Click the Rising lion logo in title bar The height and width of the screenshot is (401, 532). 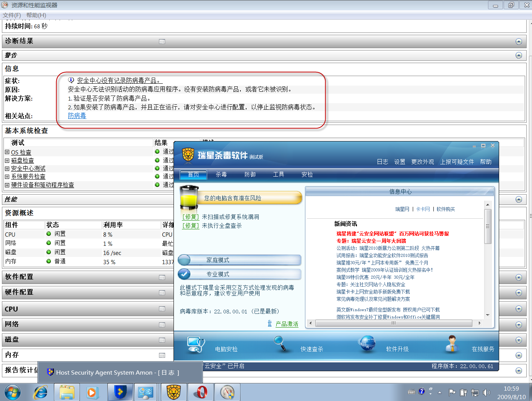tap(188, 154)
